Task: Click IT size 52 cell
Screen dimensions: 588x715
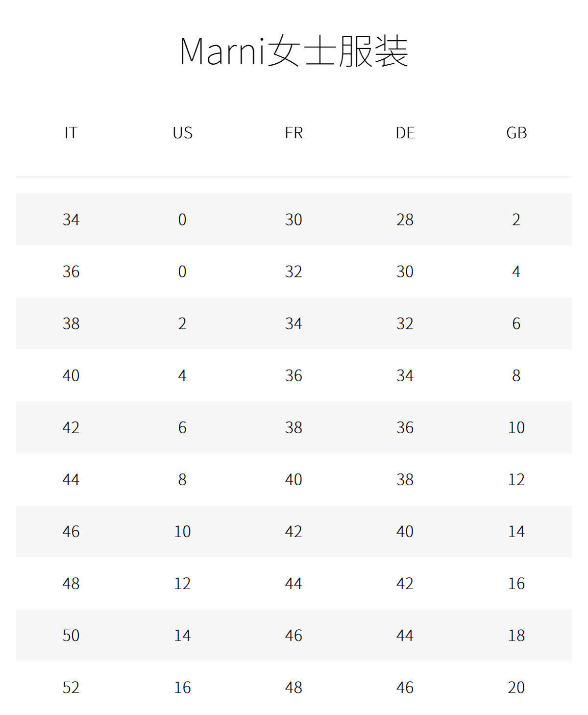Action: pyautogui.click(x=71, y=687)
